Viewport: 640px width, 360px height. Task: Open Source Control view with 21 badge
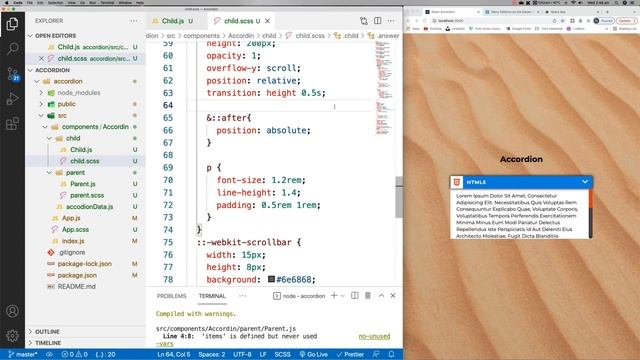(13, 74)
